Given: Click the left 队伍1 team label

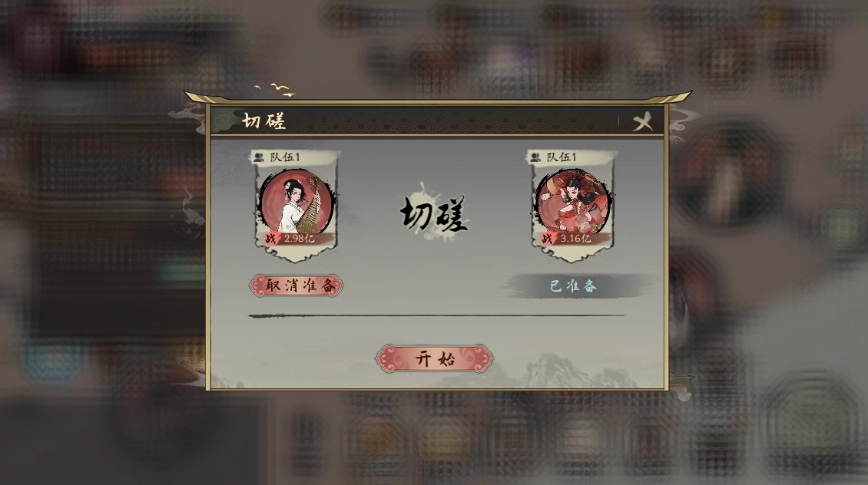Looking at the screenshot, I should click(284, 157).
